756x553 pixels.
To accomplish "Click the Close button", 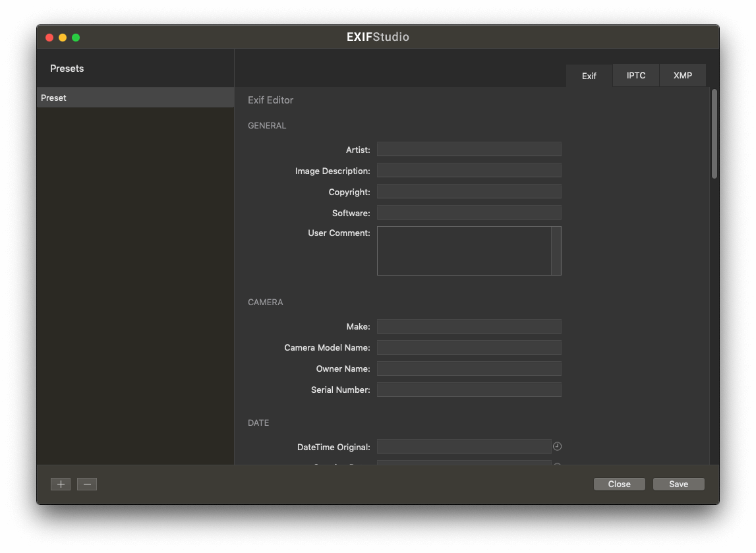I will tap(619, 484).
